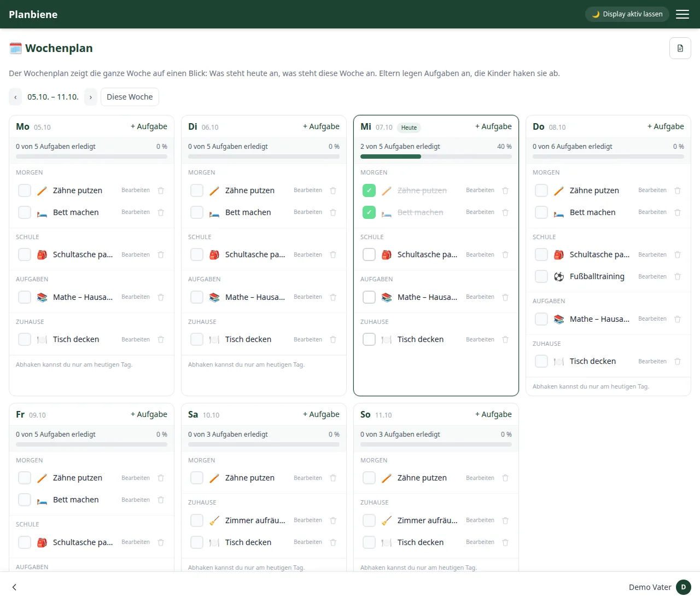Image resolution: width=700 pixels, height=602 pixels.
Task: Remove Tuesday's Mathe Hausaufgaben via trash icon
Action: [x=333, y=297]
